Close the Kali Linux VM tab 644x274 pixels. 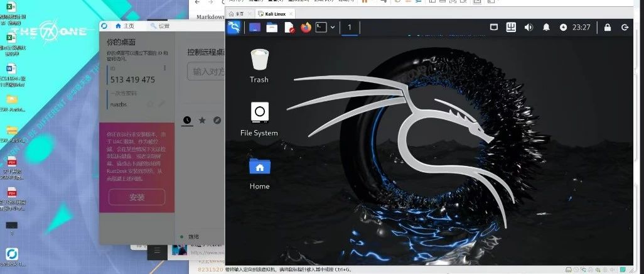point(291,14)
